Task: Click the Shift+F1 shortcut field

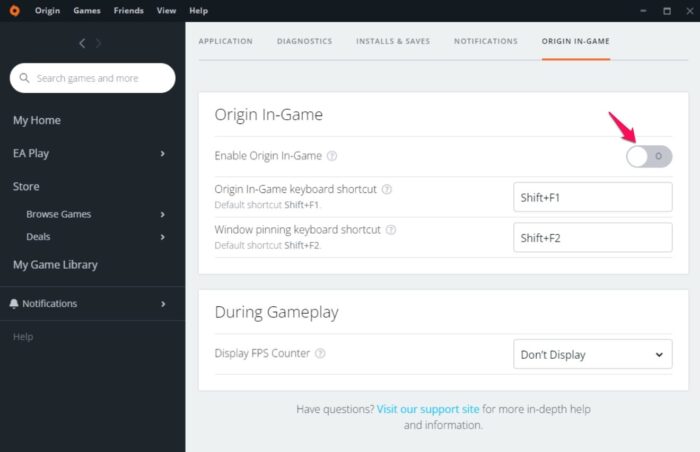Action: [x=592, y=197]
